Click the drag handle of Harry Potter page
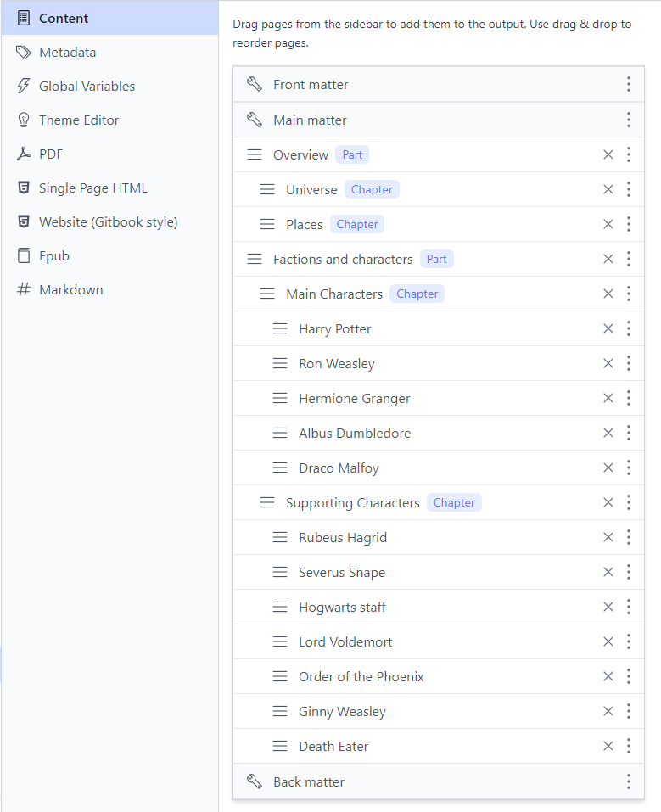 [280, 328]
